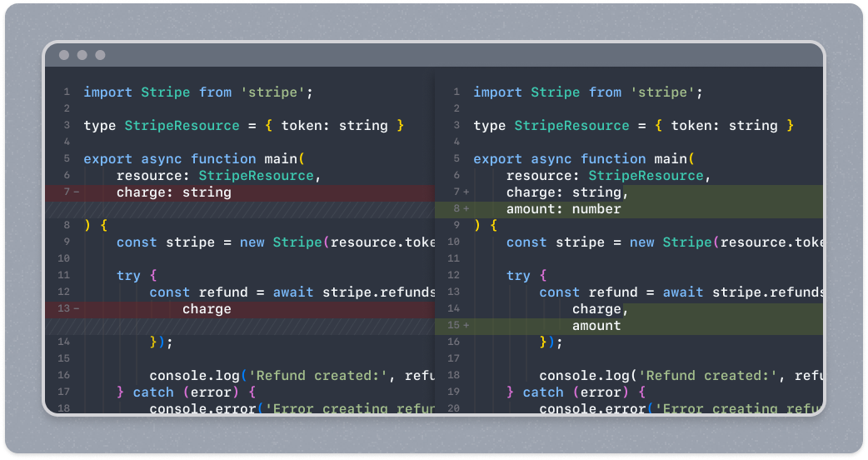
Task: Click the 'try' keyword in left pane
Action: coord(128,276)
